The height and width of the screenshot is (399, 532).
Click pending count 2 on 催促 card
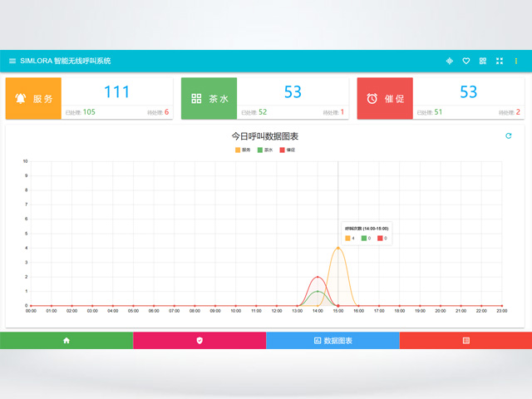(518, 112)
